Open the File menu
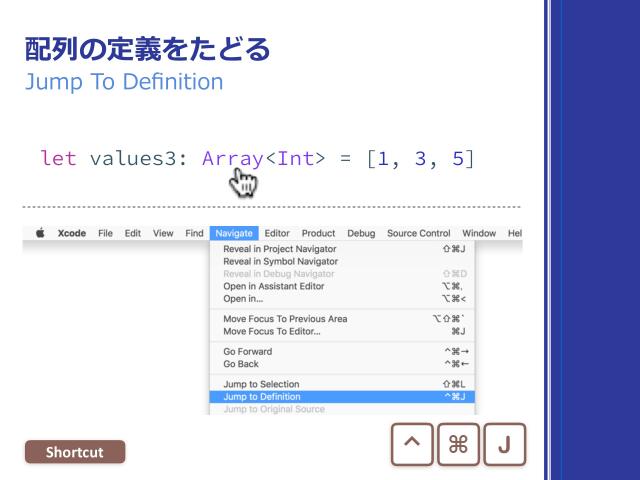The image size is (640, 480). 105,233
